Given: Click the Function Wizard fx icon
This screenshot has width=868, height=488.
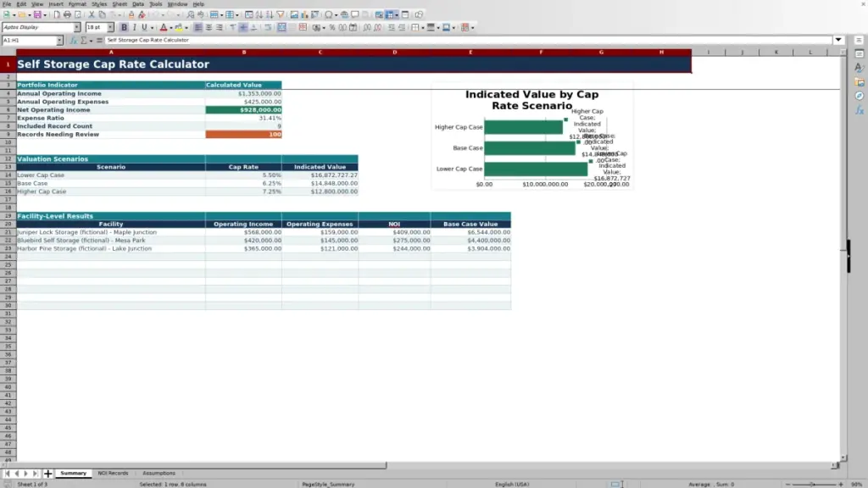Looking at the screenshot, I should (x=73, y=41).
